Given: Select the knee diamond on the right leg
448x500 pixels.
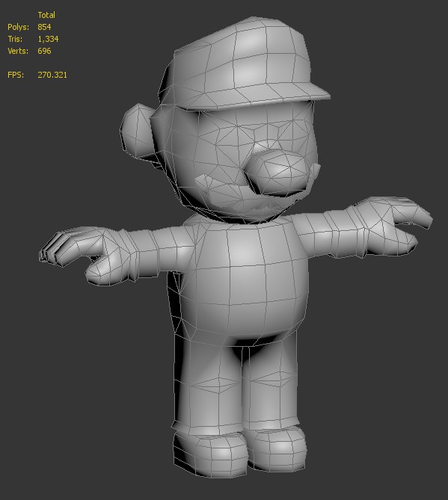Looking at the screenshot, I should [x=218, y=385].
